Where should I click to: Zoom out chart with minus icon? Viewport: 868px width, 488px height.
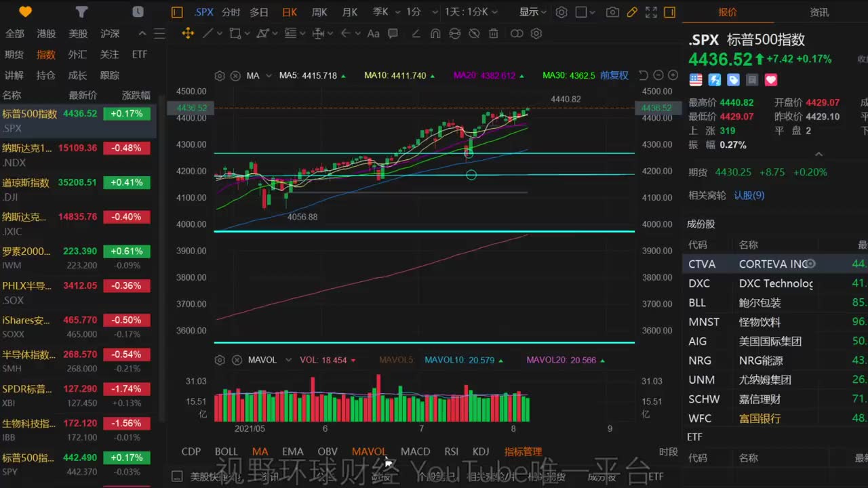[x=658, y=75]
